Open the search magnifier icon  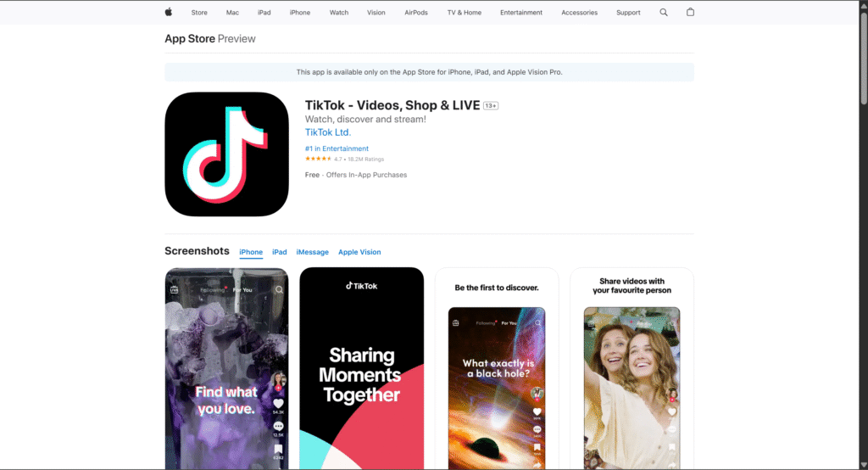point(664,12)
